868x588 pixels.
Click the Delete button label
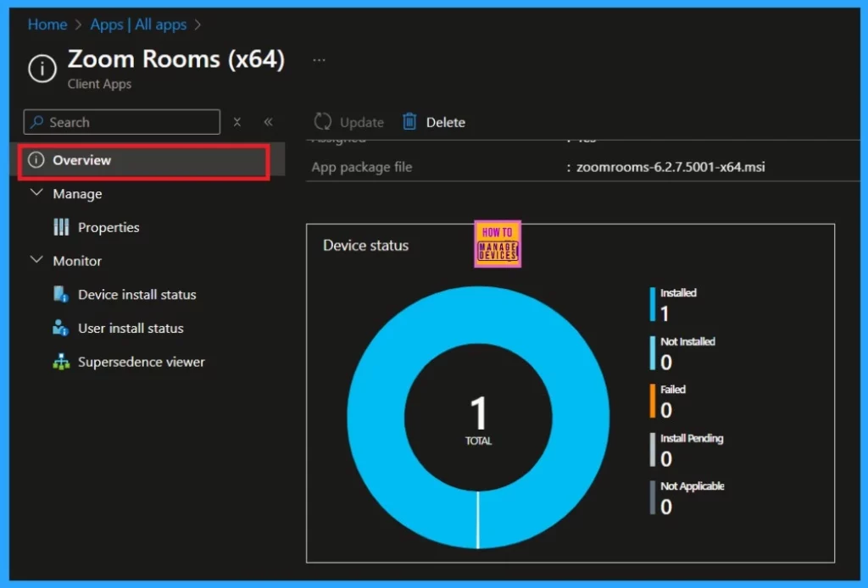(446, 122)
